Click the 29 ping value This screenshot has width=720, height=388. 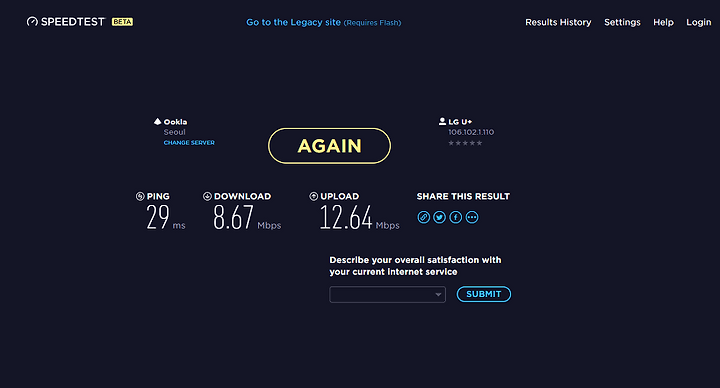click(158, 218)
